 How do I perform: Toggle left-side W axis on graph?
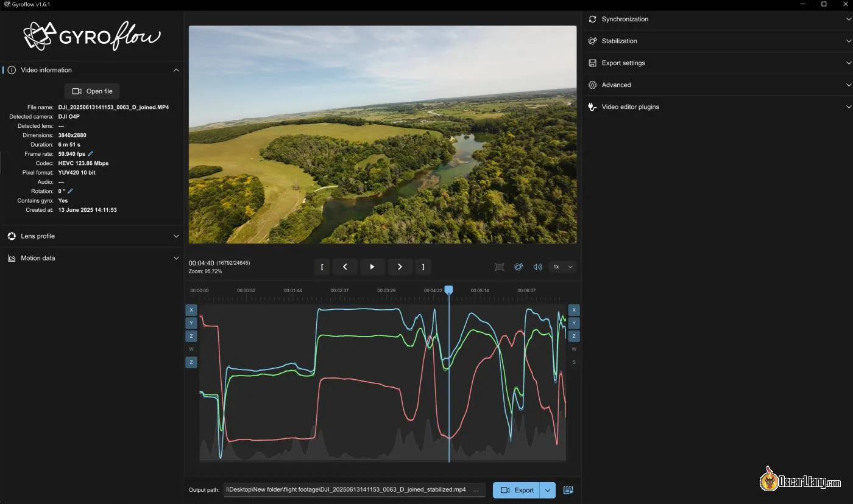pyautogui.click(x=191, y=349)
